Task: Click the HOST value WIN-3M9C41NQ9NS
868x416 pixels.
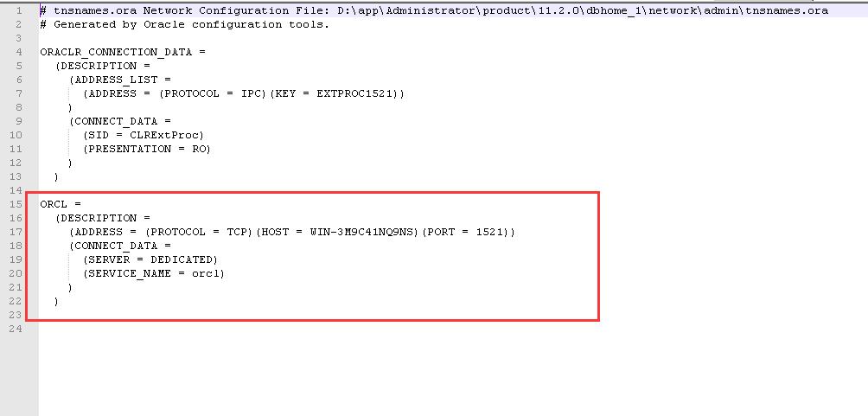Action: click(362, 232)
